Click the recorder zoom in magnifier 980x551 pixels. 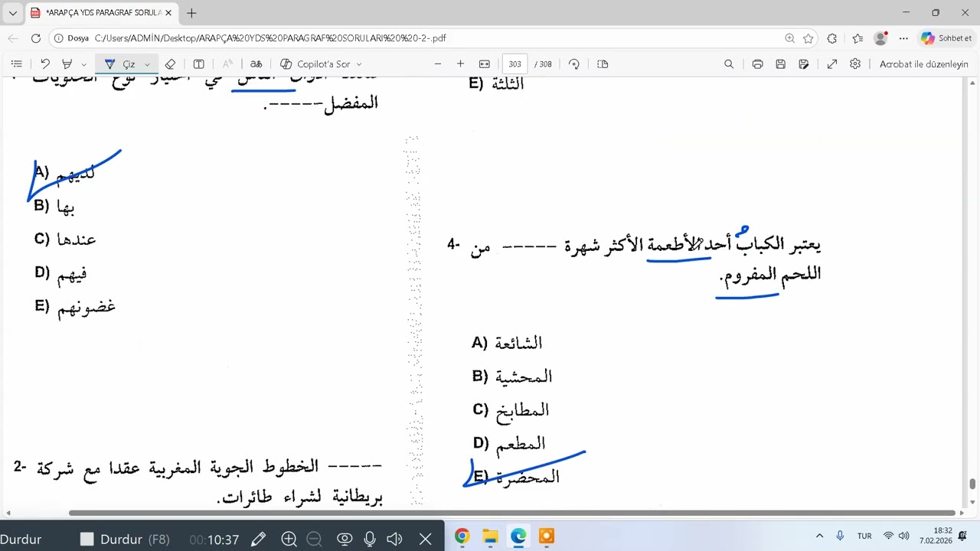(x=289, y=540)
